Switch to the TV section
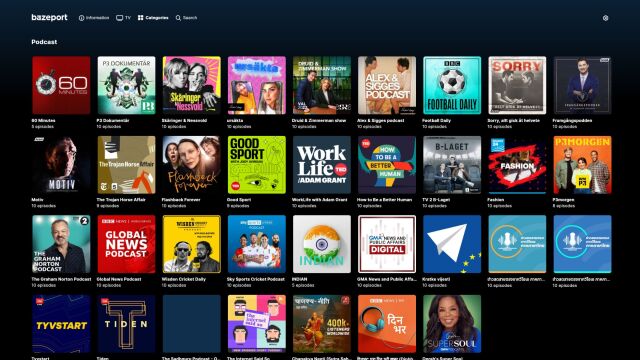The height and width of the screenshot is (360, 640). coord(123,18)
